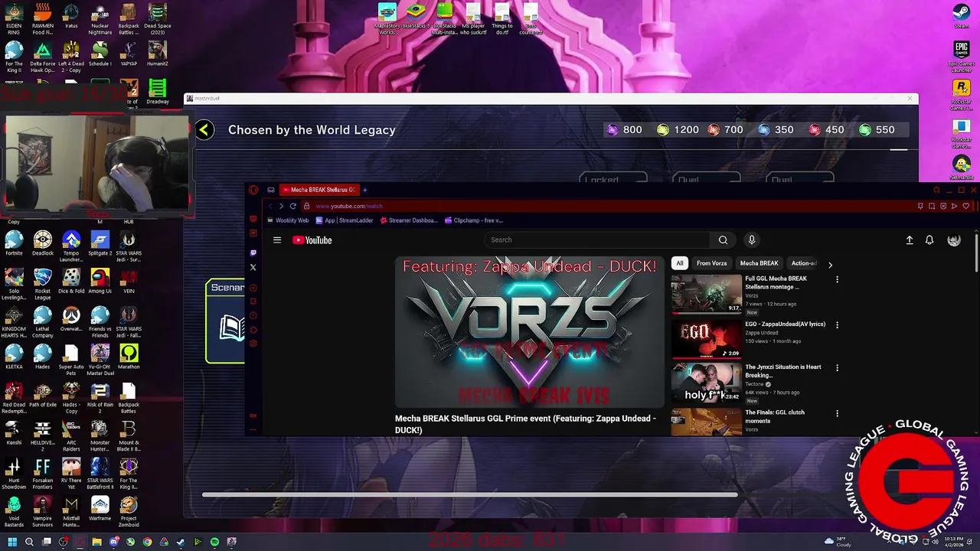Go to YouTube home via logo

312,240
